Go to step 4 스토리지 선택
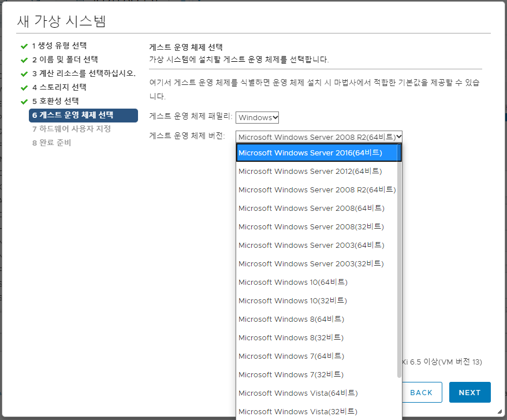Viewport: 507px width, 420px height. coord(59,87)
